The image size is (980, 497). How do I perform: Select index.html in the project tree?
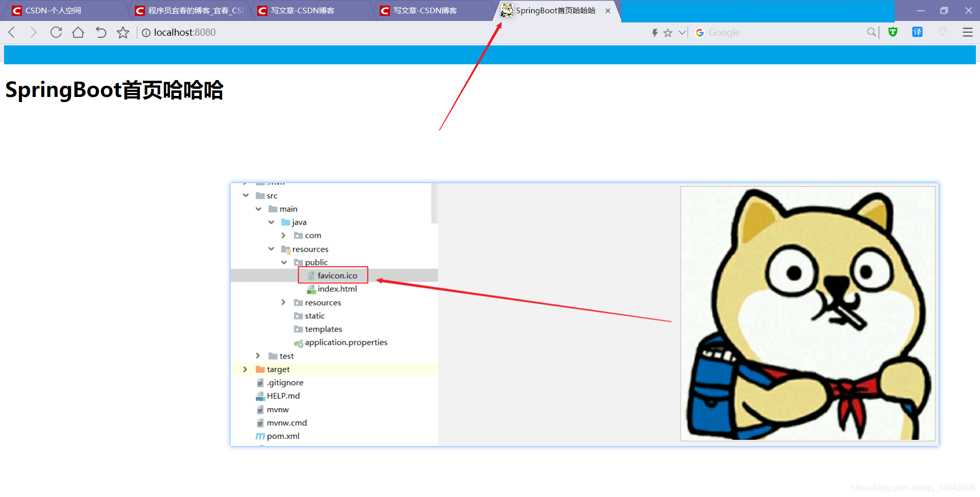pos(332,289)
